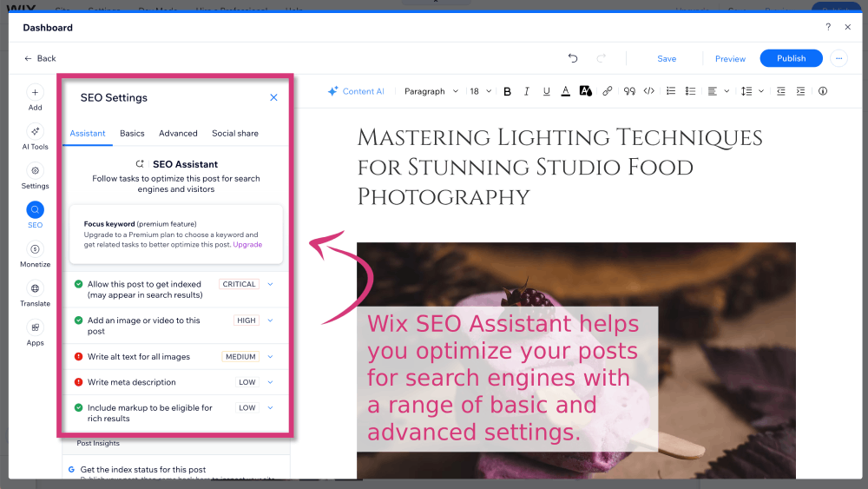The image size is (868, 489).
Task: Open the Monetize sidebar option
Action: coord(35,254)
